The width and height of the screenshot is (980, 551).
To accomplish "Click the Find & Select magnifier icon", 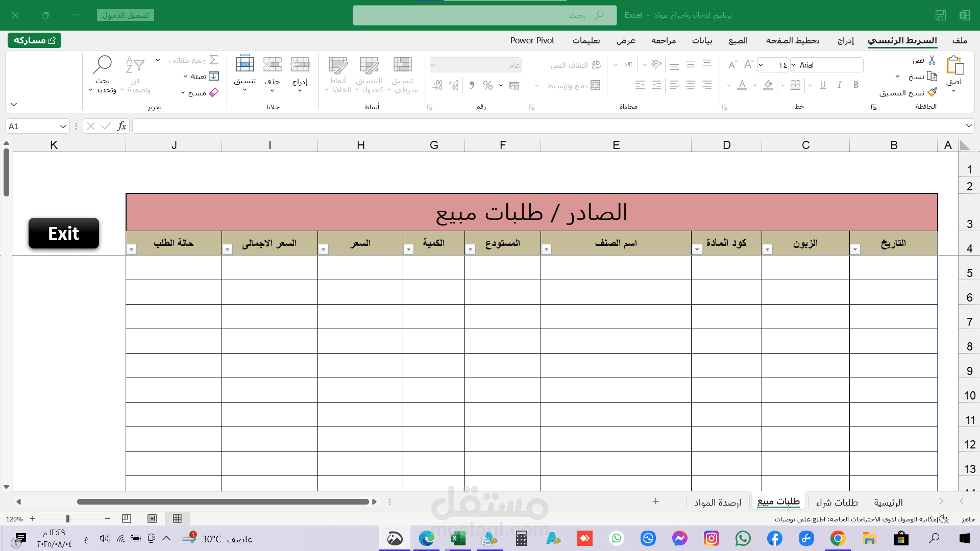I will (x=102, y=65).
